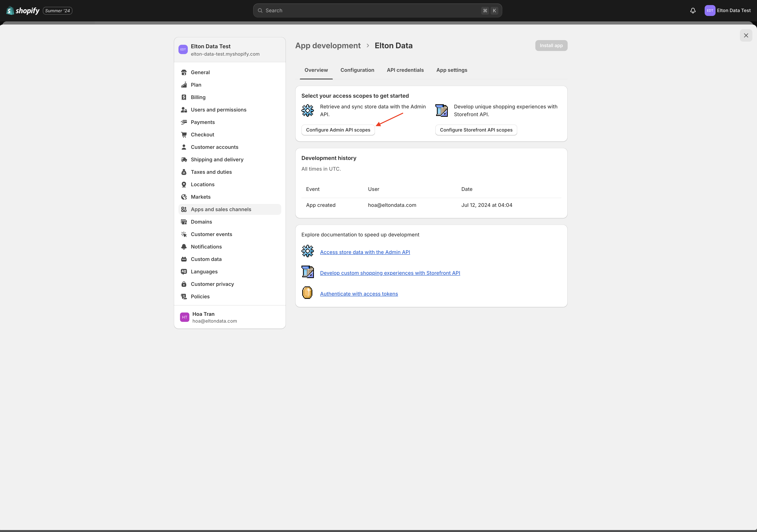
Task: Switch to the Configuration tab
Action: tap(357, 70)
